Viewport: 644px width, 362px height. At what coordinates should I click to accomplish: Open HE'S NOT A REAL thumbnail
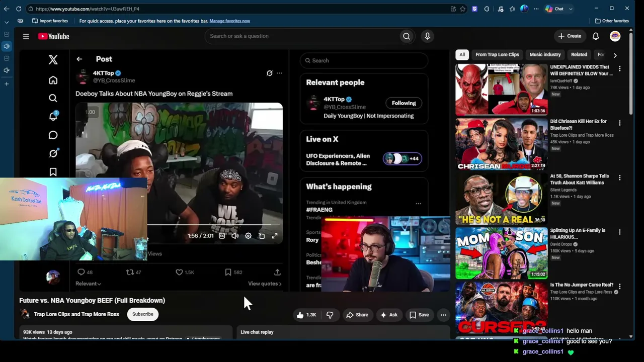(x=501, y=198)
